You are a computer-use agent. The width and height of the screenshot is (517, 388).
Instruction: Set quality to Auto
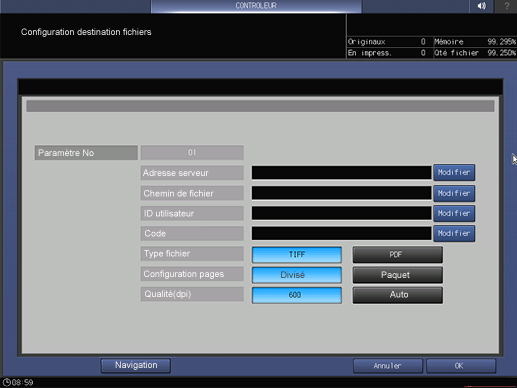pyautogui.click(x=398, y=295)
